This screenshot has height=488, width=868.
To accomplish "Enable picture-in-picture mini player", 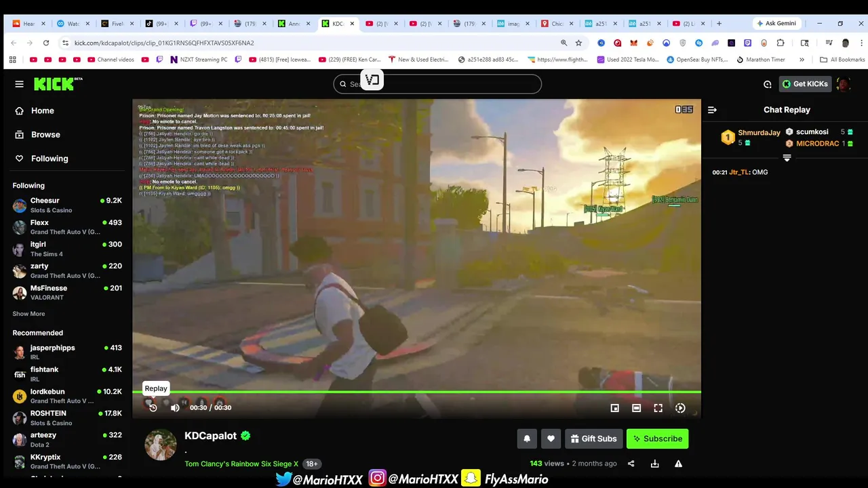I will [x=614, y=408].
